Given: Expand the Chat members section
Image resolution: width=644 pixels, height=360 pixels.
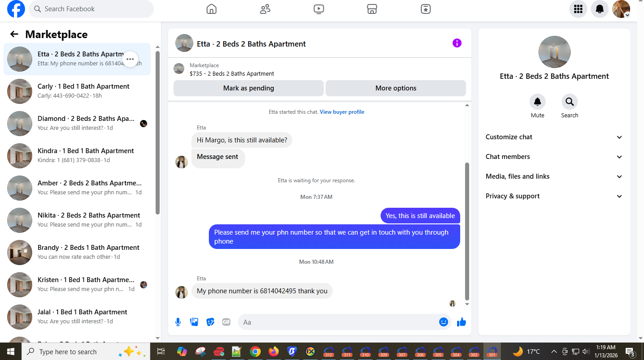Looking at the screenshot, I should (x=554, y=157).
